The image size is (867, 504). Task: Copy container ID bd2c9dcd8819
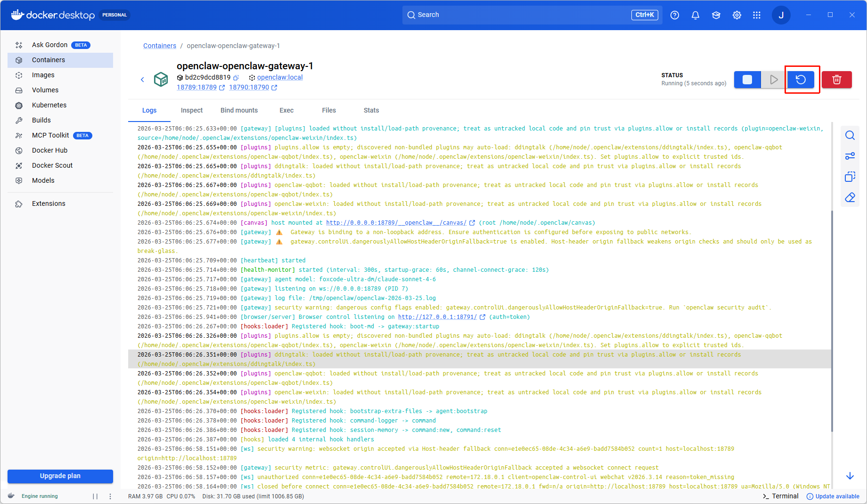[x=236, y=78]
